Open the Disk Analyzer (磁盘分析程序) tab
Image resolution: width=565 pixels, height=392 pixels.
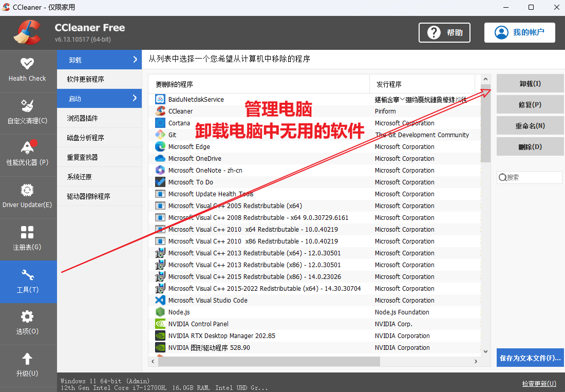[x=99, y=138]
